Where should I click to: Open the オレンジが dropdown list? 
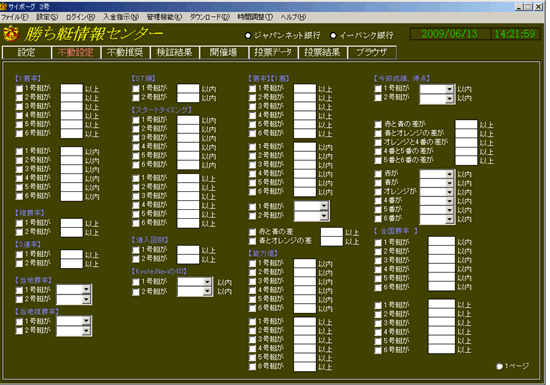coord(449,192)
